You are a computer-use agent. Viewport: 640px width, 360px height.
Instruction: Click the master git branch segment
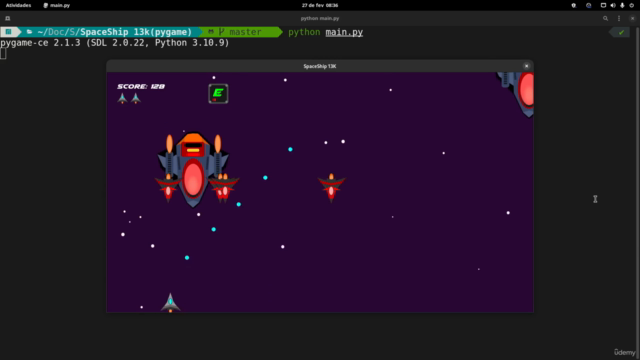pyautogui.click(x=240, y=32)
